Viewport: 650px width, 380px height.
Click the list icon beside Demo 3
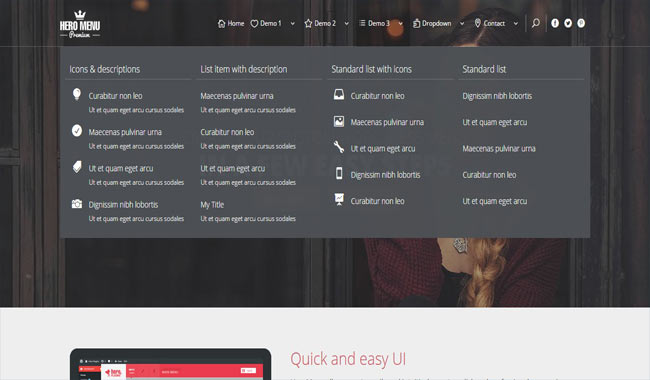[x=362, y=23]
